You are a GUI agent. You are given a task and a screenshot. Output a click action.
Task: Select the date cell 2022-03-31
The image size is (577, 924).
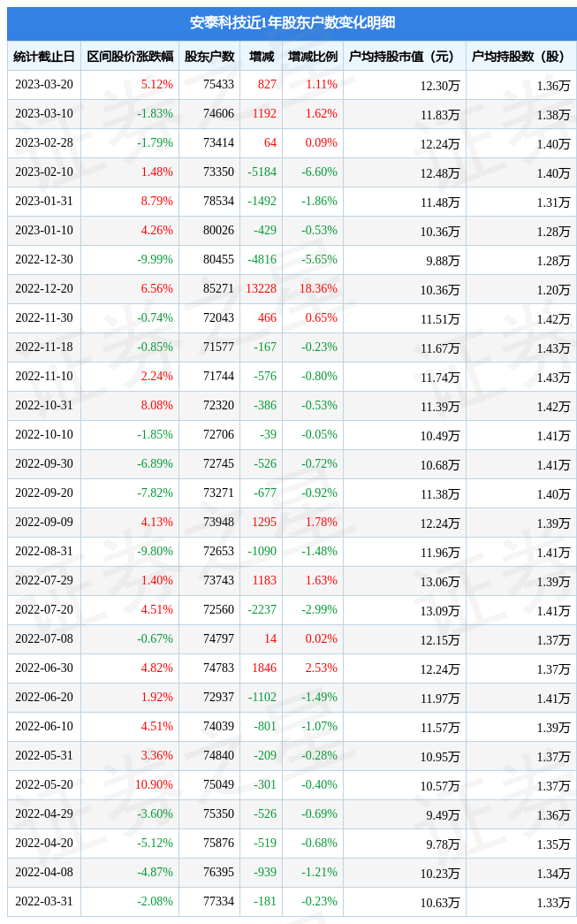44,901
